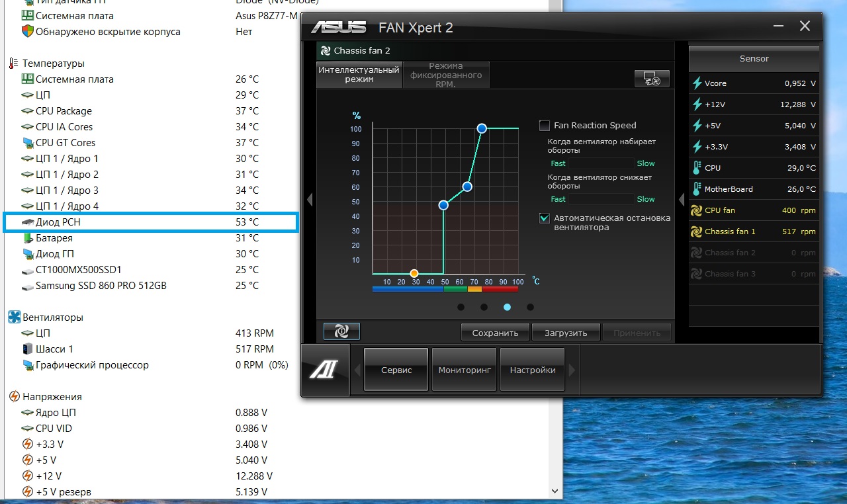Viewport: 847px width, 504px height.
Task: Click the ASUS AI Suite logo button
Action: click(x=326, y=370)
